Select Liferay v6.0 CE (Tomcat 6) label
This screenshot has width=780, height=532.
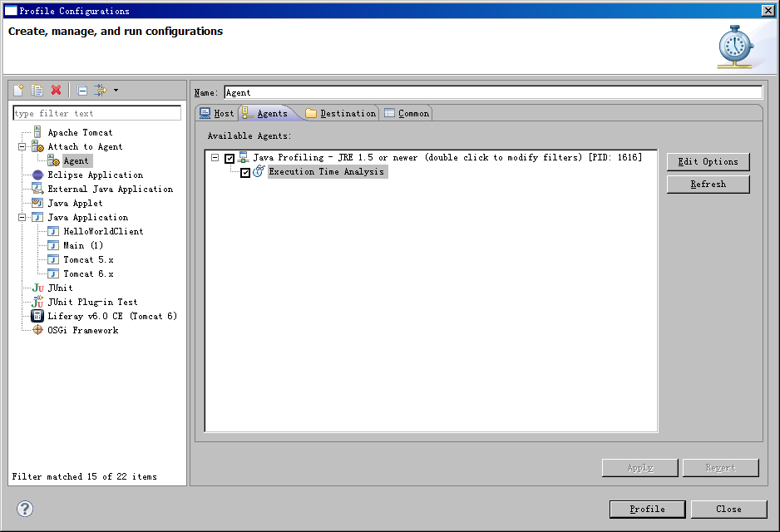[112, 316]
